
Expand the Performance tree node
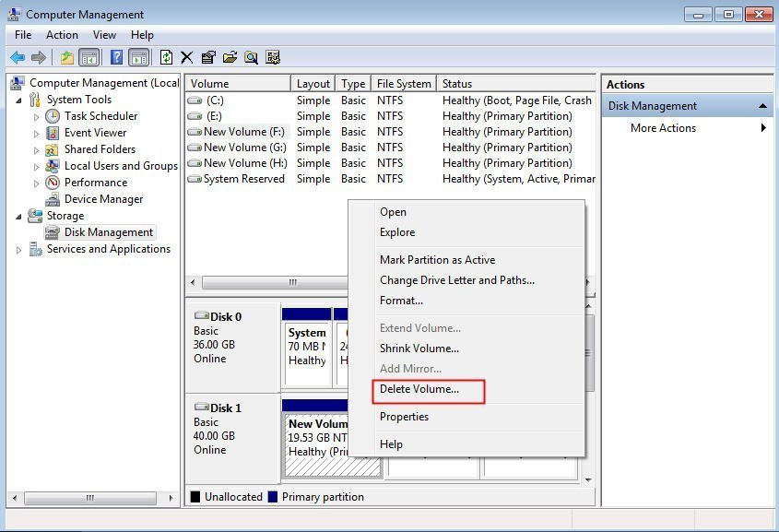(x=36, y=183)
